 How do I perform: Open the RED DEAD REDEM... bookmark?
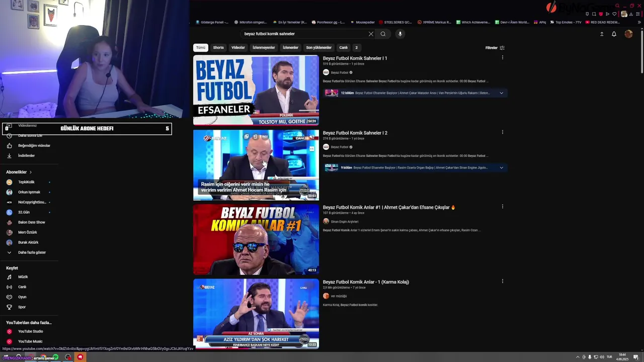click(603, 22)
